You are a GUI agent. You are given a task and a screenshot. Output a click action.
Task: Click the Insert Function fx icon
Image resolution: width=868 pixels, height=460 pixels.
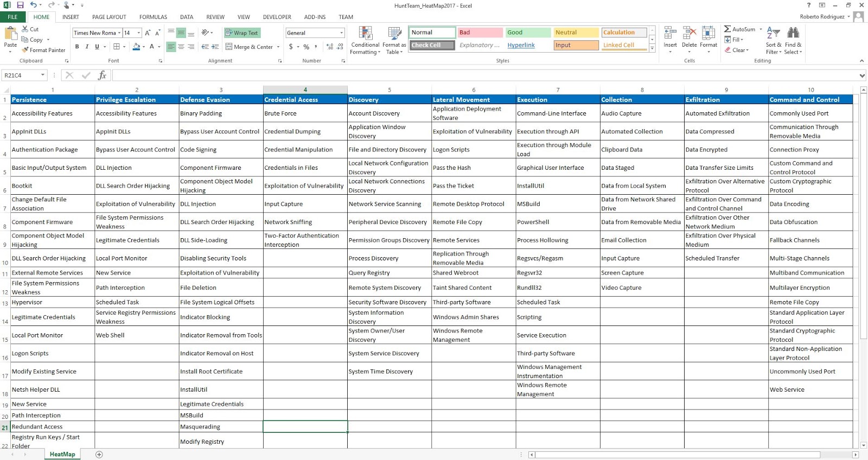(x=102, y=75)
